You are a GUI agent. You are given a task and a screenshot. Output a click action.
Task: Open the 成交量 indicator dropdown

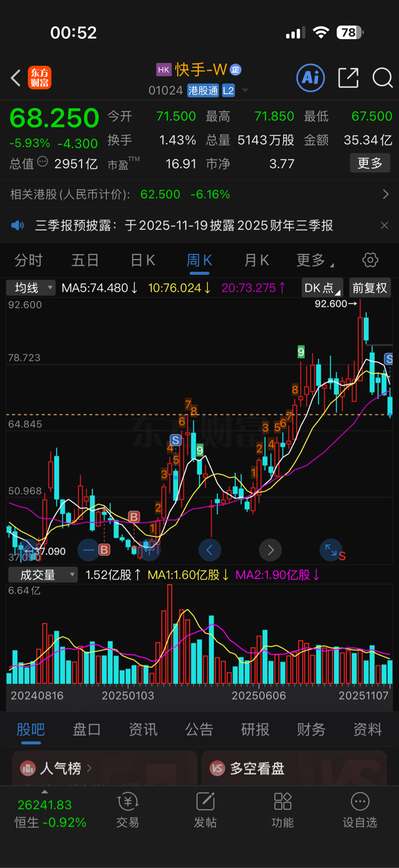[43, 575]
